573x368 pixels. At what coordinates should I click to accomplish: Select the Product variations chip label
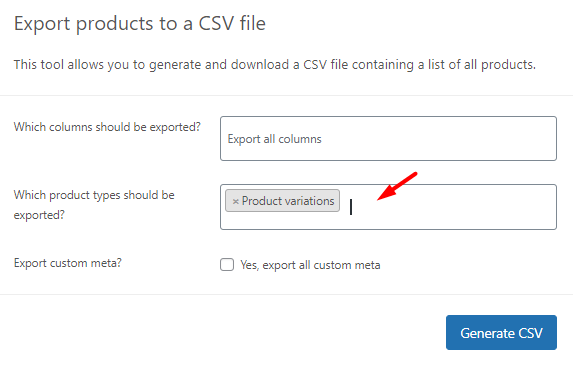coord(288,201)
